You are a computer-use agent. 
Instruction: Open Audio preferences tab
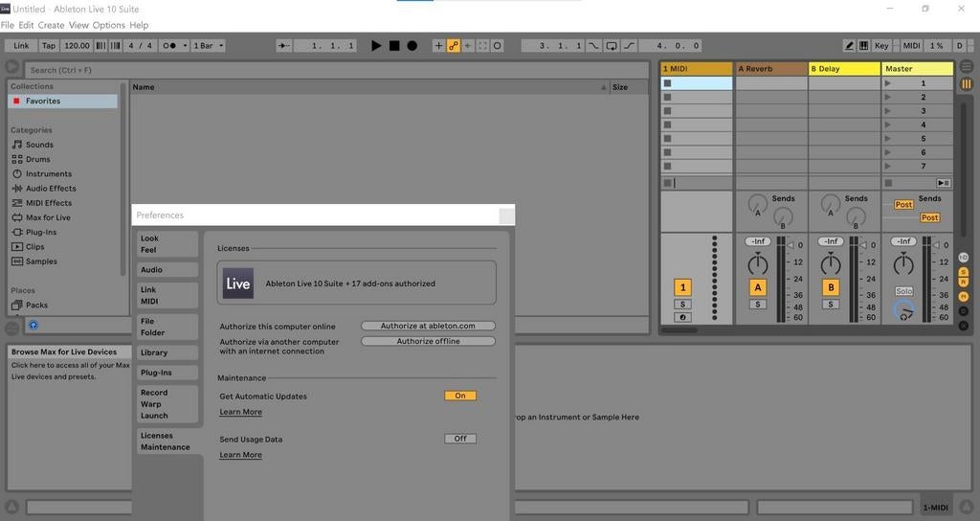coord(167,269)
